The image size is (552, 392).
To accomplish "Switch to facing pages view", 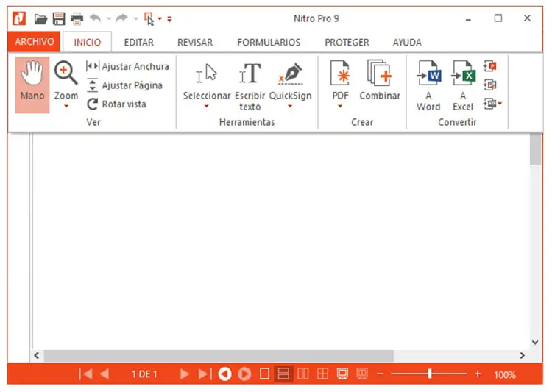I will [x=303, y=374].
